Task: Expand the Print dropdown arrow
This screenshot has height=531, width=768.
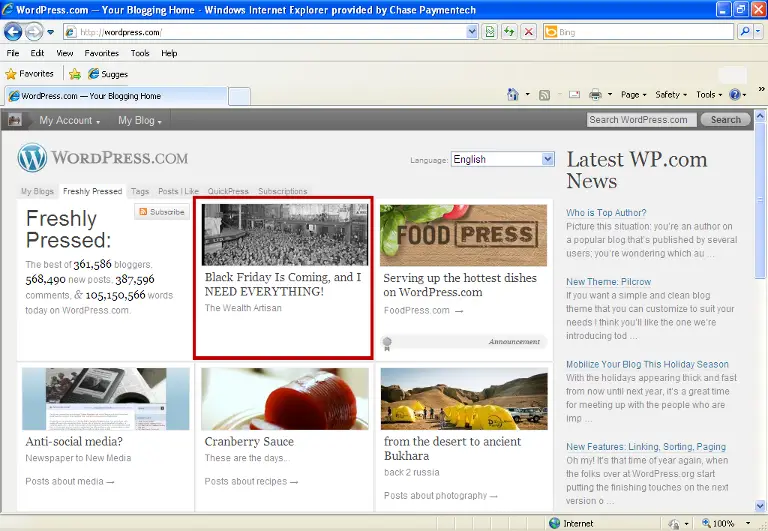Action: [x=610, y=95]
